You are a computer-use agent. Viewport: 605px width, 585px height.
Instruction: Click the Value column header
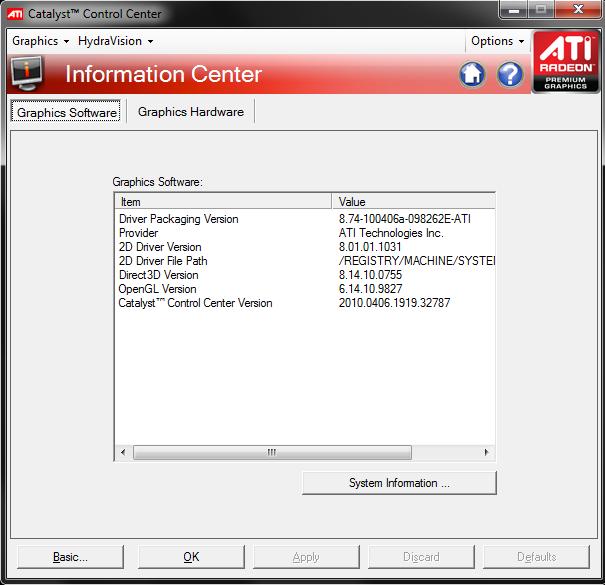pyautogui.click(x=413, y=201)
